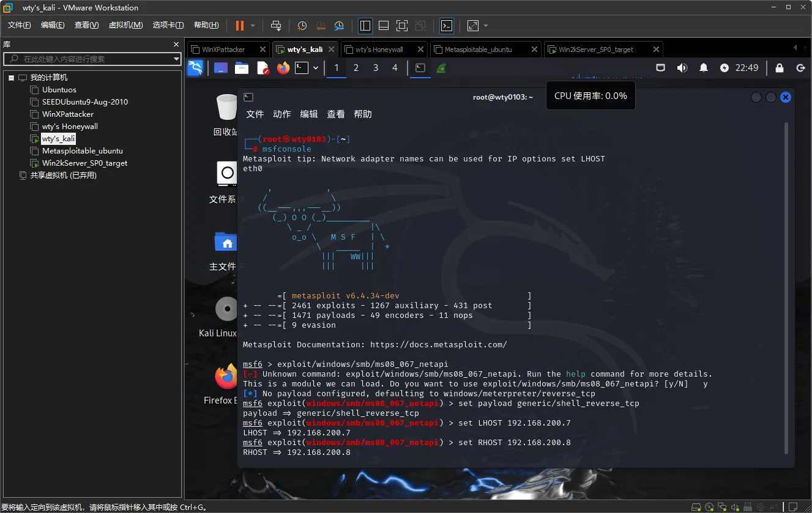The image size is (812, 513).
Task: Open the library search dropdown arrow
Action: tap(176, 59)
